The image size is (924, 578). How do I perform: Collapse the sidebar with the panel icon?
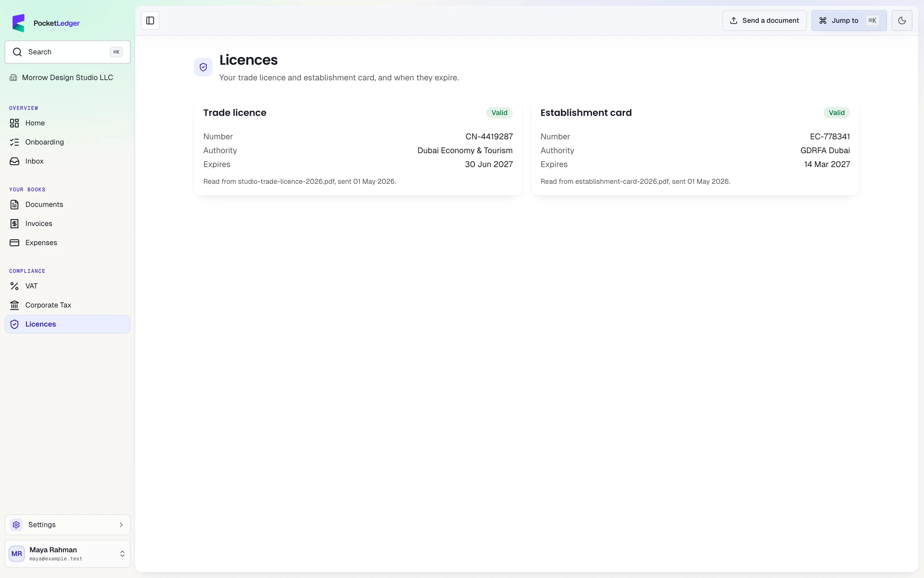click(150, 21)
